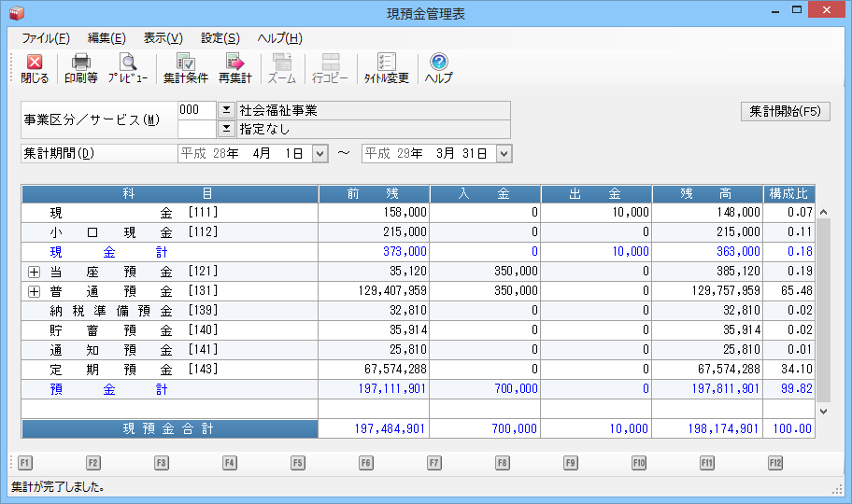Click the application icon in title bar
This screenshot has width=852, height=504.
pyautogui.click(x=16, y=12)
